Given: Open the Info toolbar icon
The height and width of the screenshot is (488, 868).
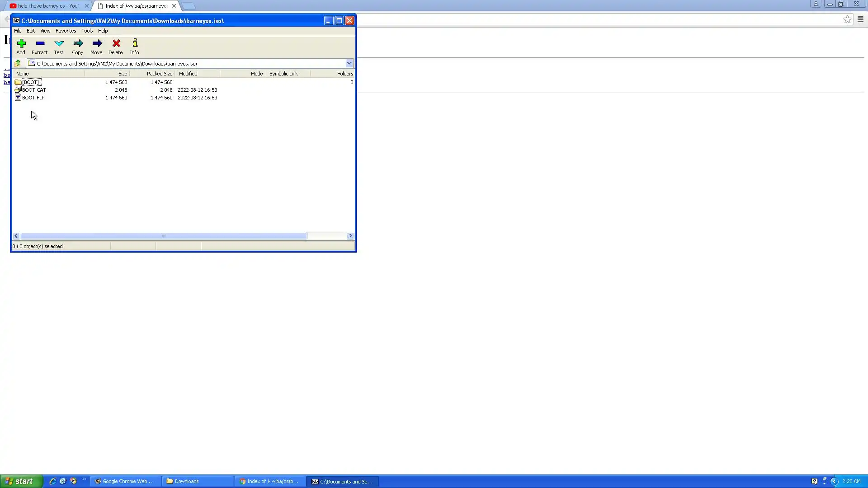Looking at the screenshot, I should coord(135,46).
